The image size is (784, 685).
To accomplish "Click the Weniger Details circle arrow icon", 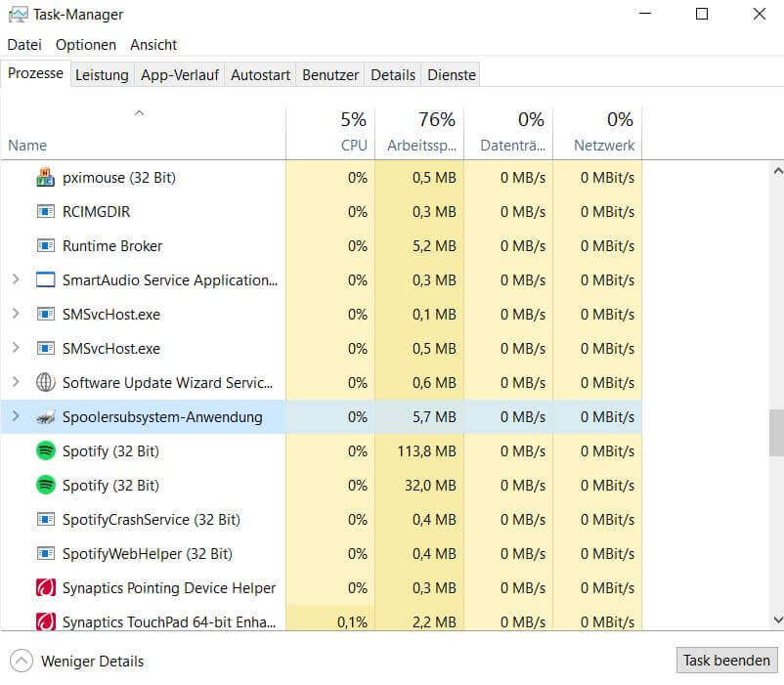I will click(21, 661).
